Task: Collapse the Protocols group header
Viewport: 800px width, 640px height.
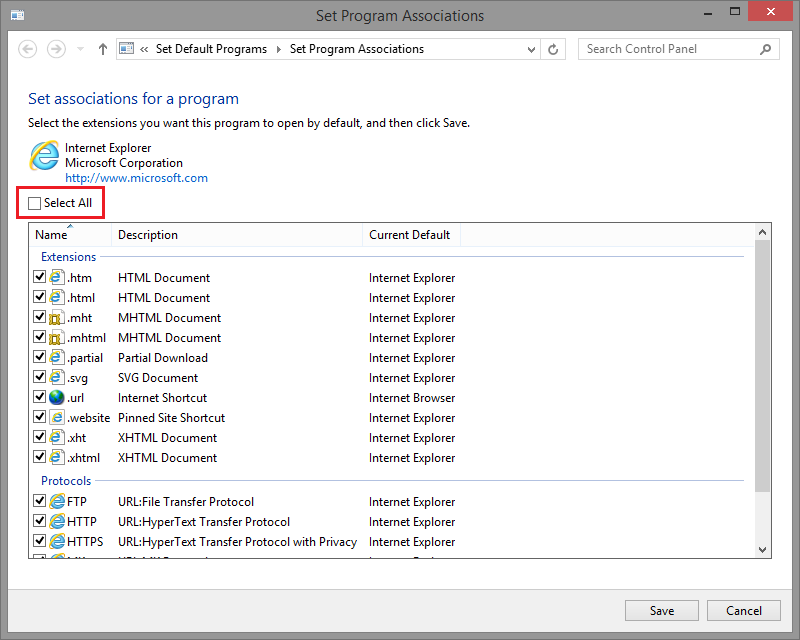Action: [x=66, y=481]
